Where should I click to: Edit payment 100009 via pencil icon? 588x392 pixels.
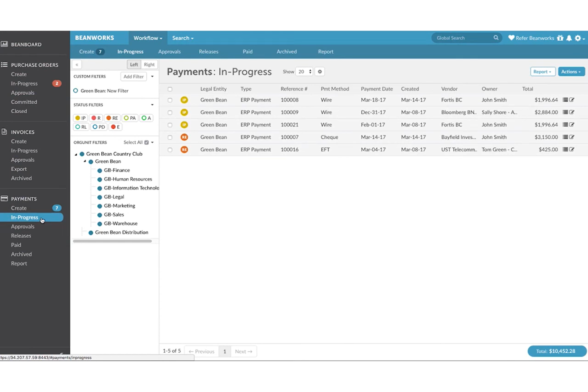click(572, 112)
